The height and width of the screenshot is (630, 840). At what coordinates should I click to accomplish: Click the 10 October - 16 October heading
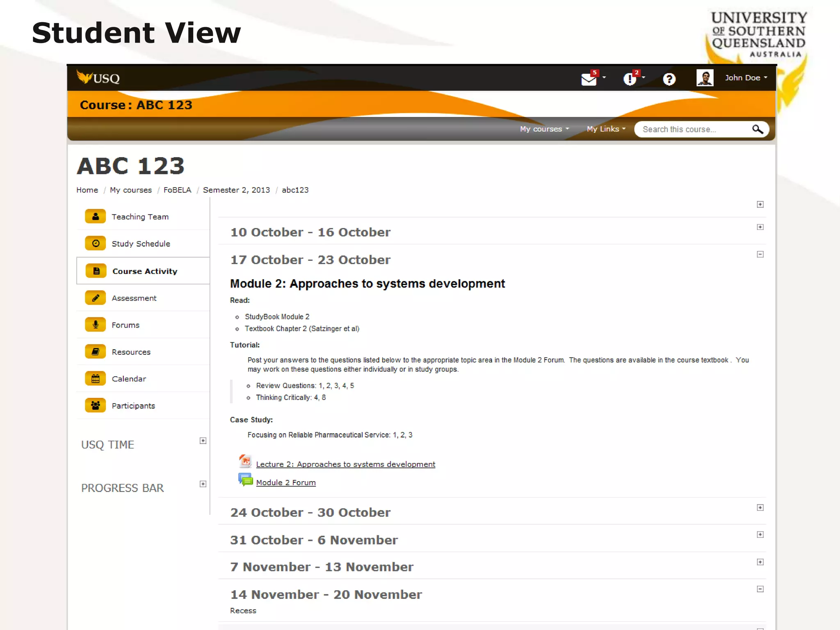point(310,232)
